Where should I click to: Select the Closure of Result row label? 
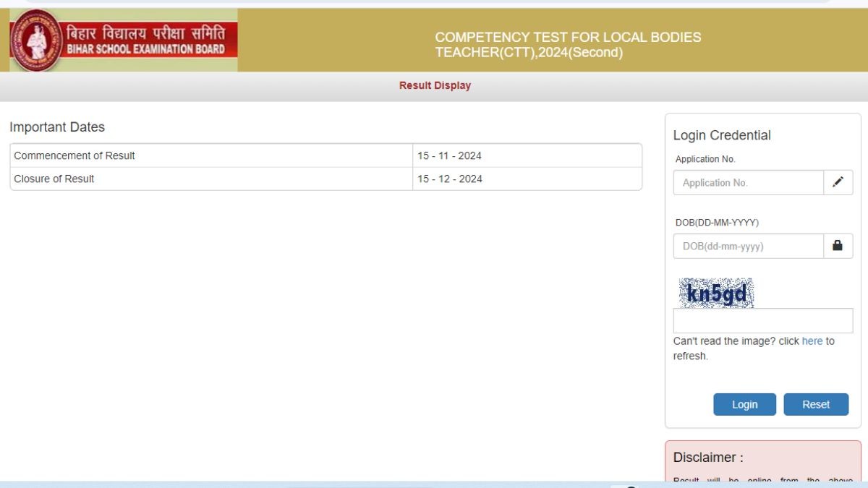[x=54, y=179]
